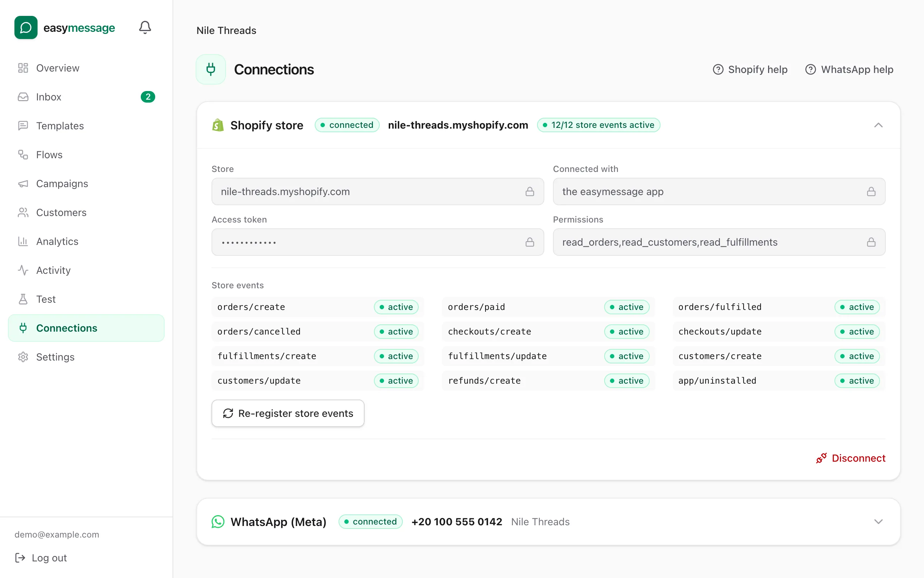Viewport: 924px width, 578px height.
Task: Click the easymessage logo icon
Action: 26,27
